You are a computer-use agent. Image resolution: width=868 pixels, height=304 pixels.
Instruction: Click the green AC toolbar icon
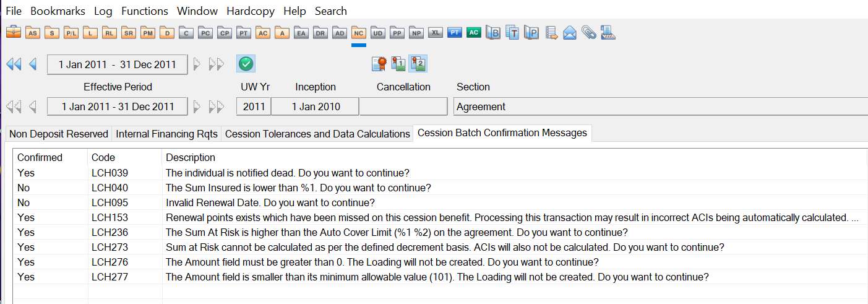coord(474,32)
